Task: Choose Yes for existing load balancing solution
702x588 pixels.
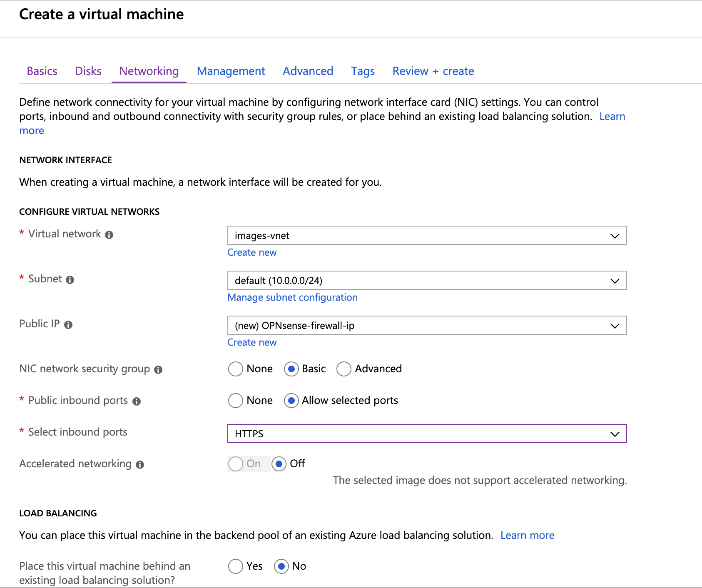Action: pyautogui.click(x=236, y=566)
